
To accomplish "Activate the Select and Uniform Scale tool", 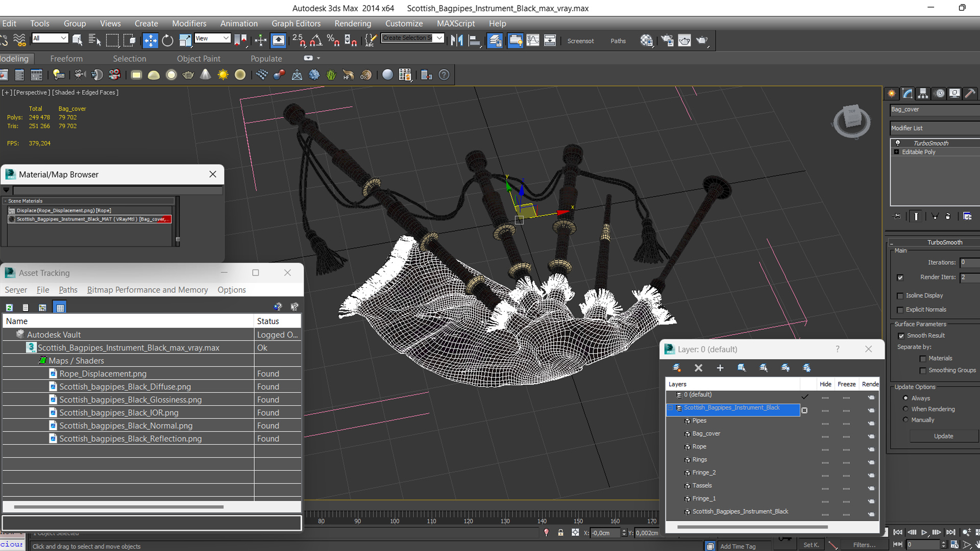I will (185, 40).
